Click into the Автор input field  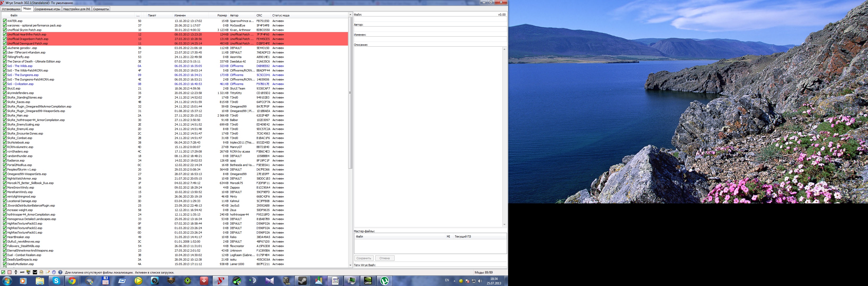pyautogui.click(x=430, y=30)
